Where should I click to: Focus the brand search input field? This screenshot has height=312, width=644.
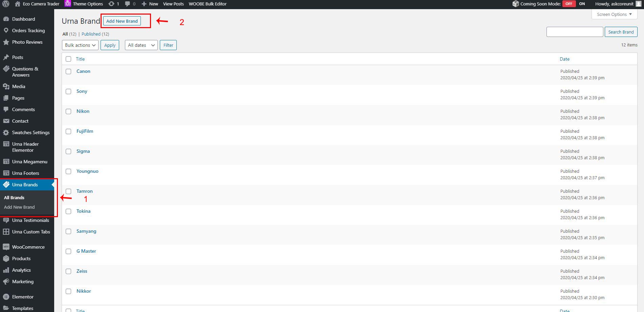(x=575, y=32)
